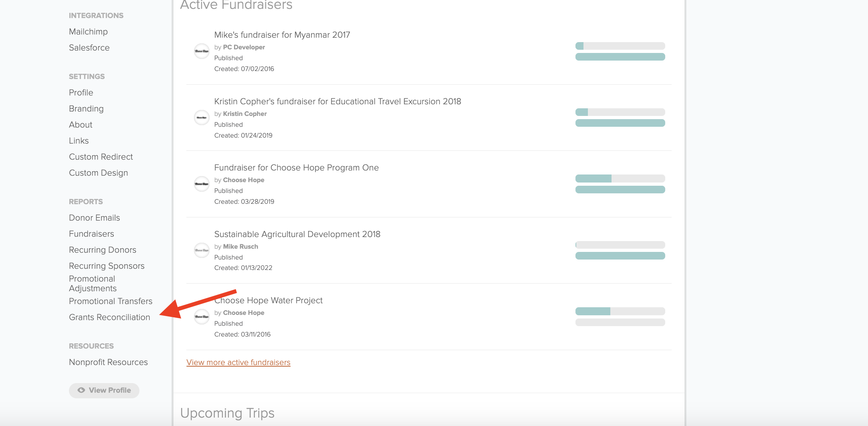Click Mike Rusch author name
This screenshot has width=868, height=426.
240,247
